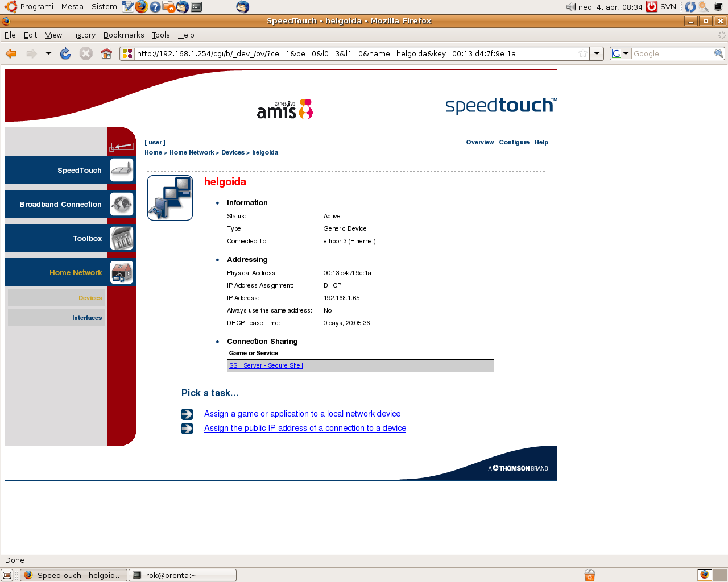Click Assign the public IP address link
Image resolution: width=728 pixels, height=582 pixels.
(305, 428)
